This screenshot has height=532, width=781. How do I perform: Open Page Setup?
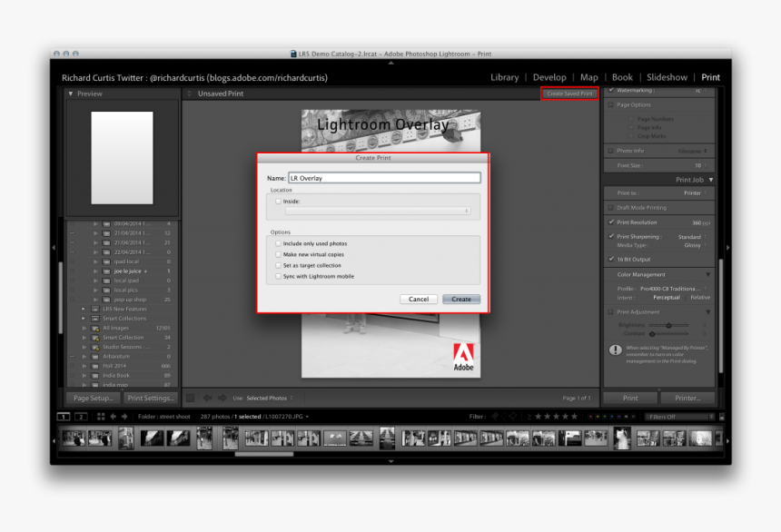click(x=94, y=398)
